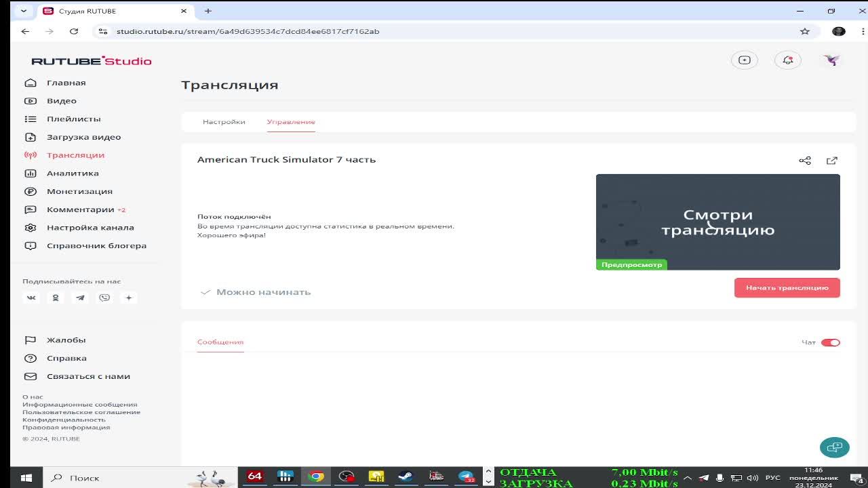Click the gear icon beside Настройка канала

click(x=30, y=228)
